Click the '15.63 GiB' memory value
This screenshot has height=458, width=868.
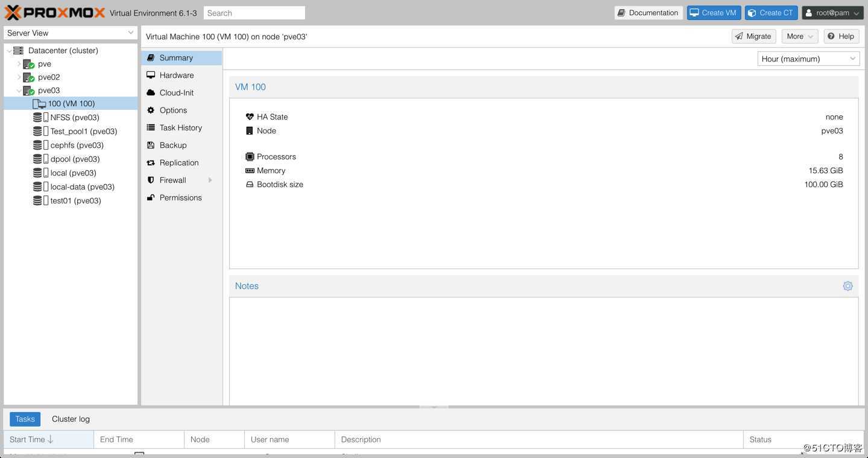(x=826, y=171)
